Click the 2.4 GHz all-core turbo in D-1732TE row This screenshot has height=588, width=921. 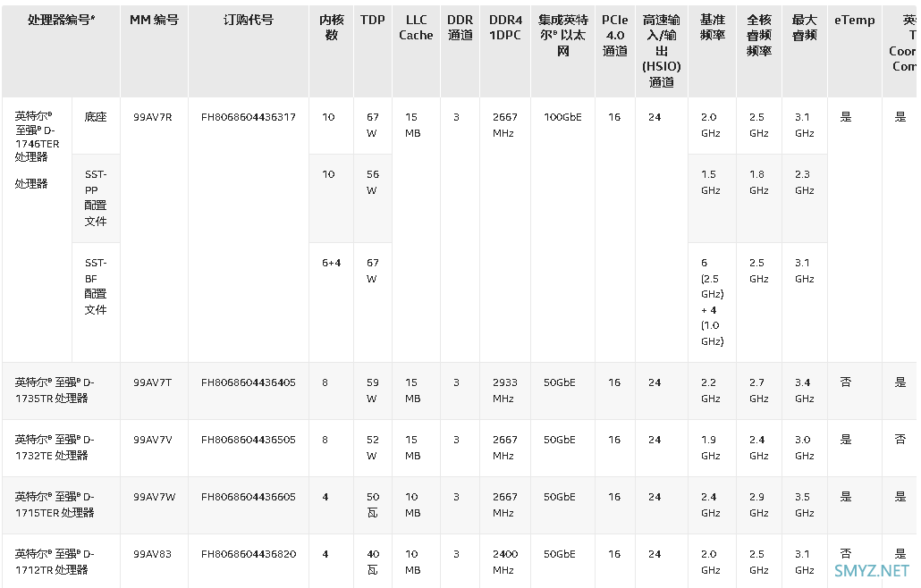pyautogui.click(x=759, y=447)
